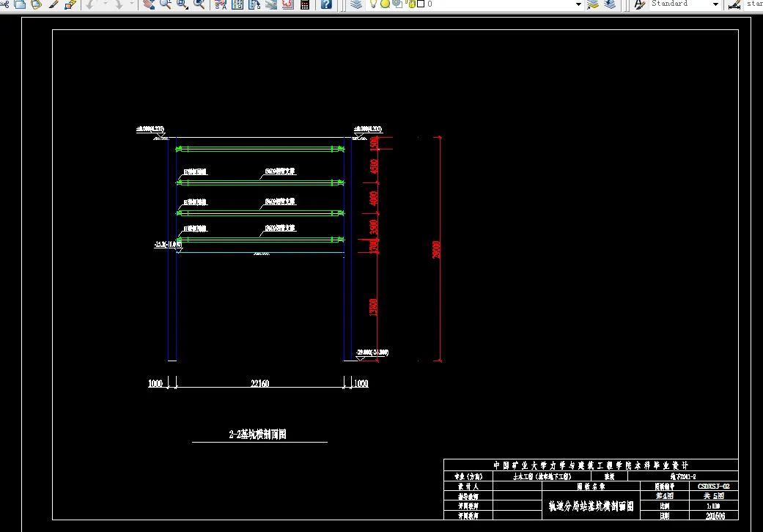
Task: Open the Tool Palettes window icon
Action: [254, 4]
